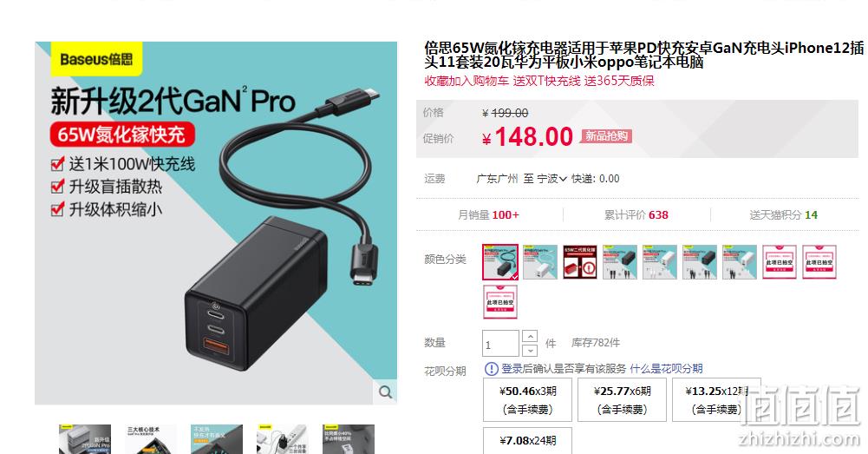The width and height of the screenshot is (868, 454).
Task: Select the red 65W second-generation option
Action: point(580,261)
